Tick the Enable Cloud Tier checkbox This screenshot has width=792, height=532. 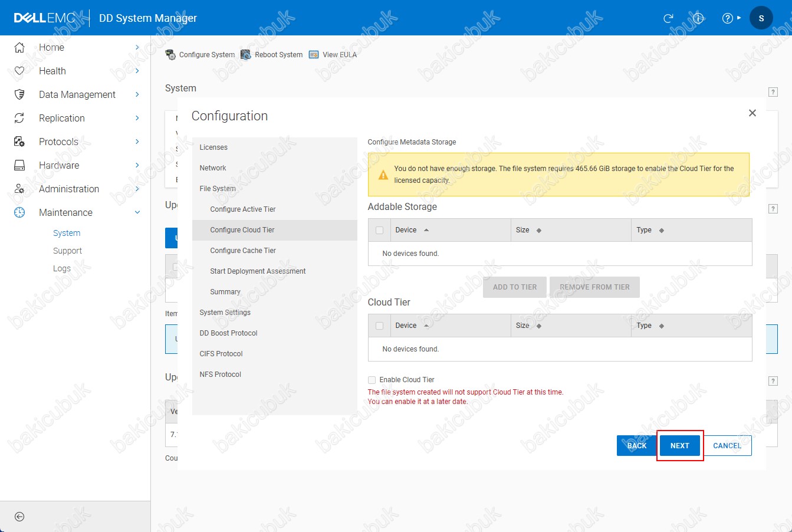point(372,380)
